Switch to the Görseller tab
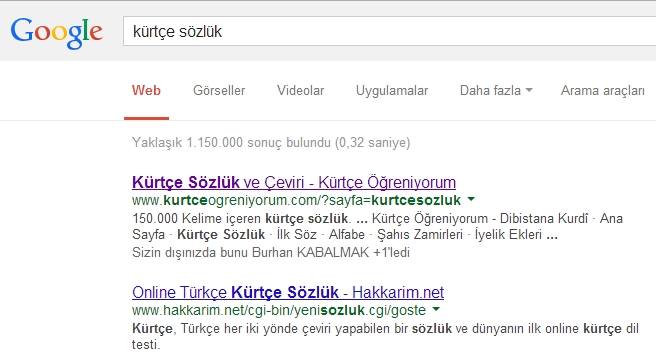Viewport: 656px width, 364px height. (219, 90)
